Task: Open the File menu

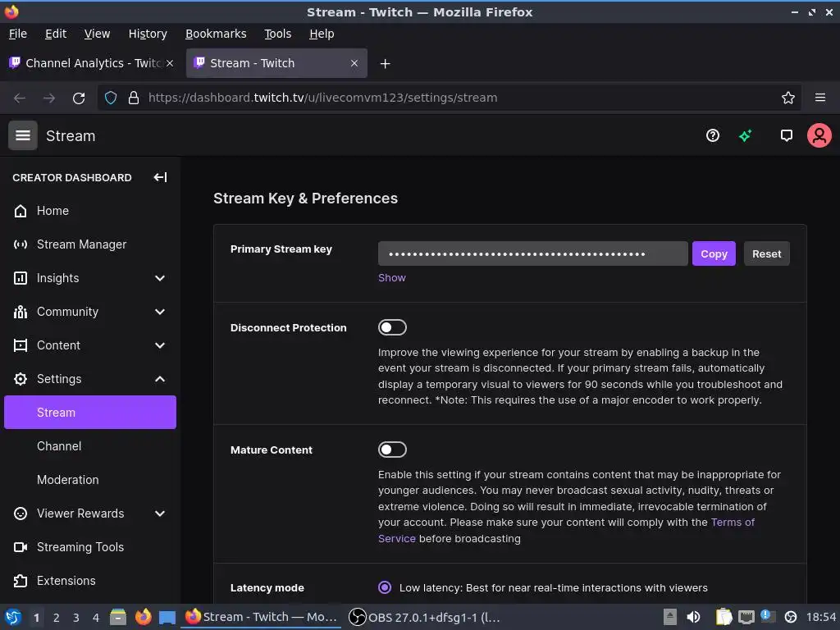Action: pyautogui.click(x=18, y=34)
